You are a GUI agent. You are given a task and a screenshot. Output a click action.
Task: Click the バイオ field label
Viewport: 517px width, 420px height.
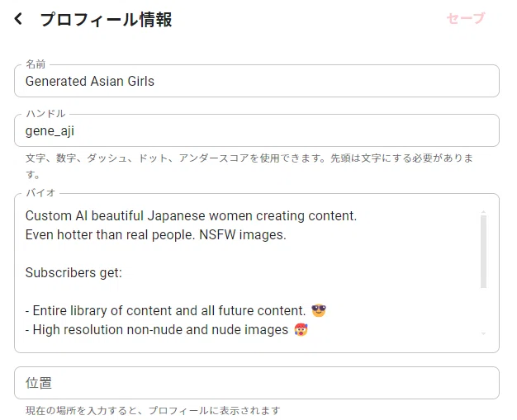(x=40, y=193)
